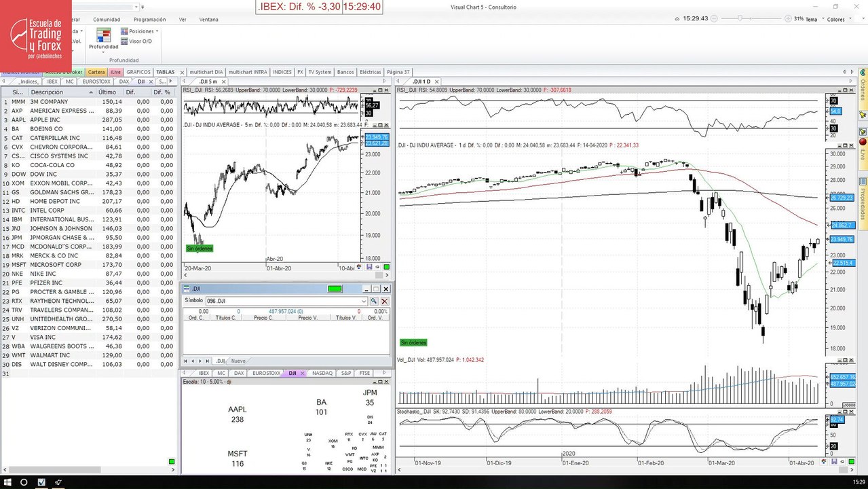Screen dimensions: 868x489
Task: Select the APPLE INC row
Action: (x=88, y=120)
